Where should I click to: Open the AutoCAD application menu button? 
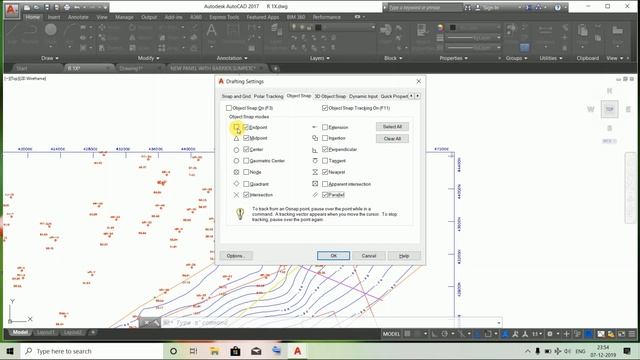tap(11, 10)
